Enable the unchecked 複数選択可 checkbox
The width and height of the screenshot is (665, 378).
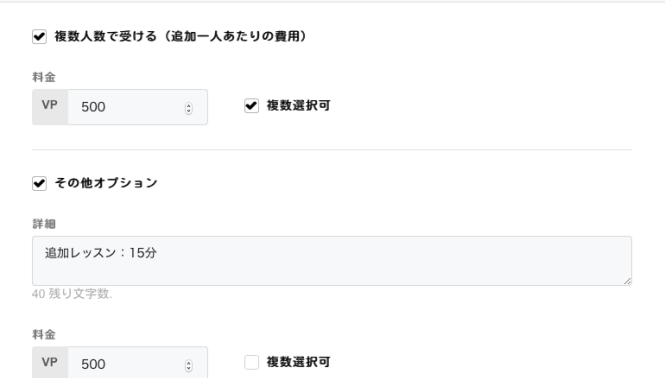pos(251,362)
